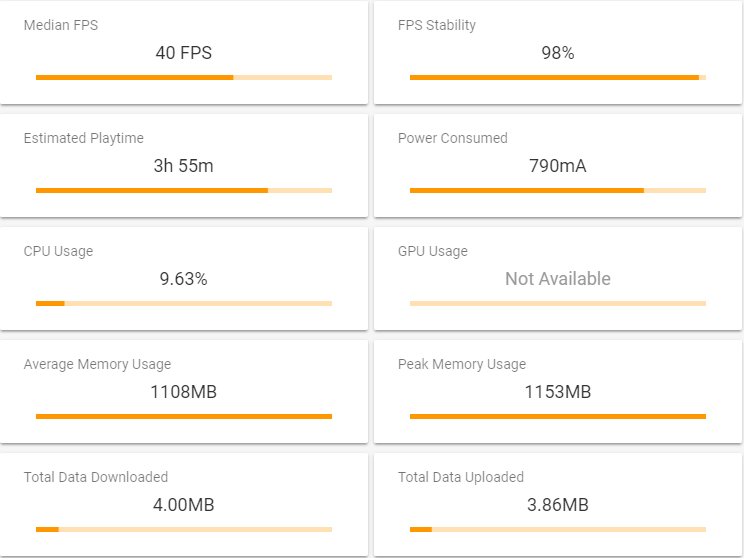
Task: Select the 3h 55m playtime value
Action: click(184, 166)
